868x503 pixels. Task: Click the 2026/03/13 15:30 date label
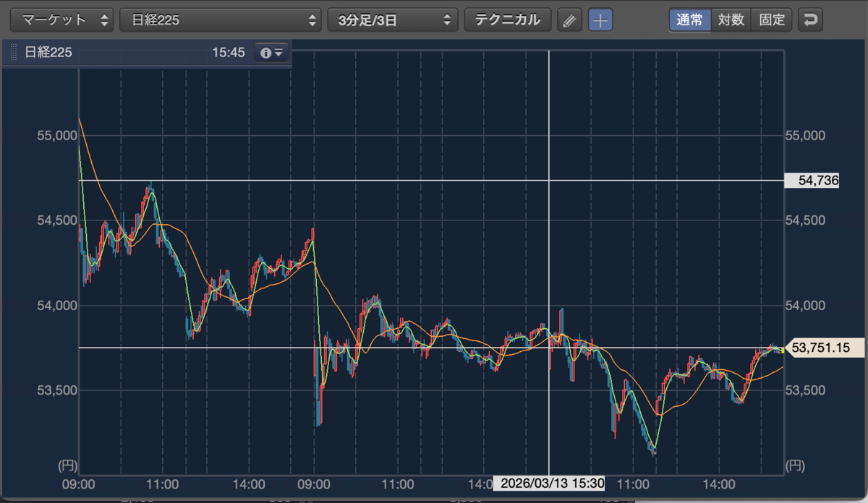pyautogui.click(x=549, y=483)
